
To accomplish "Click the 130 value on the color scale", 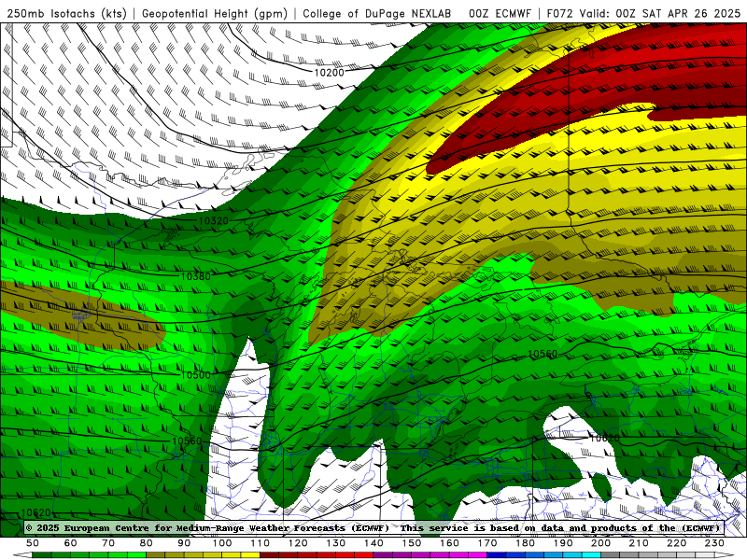I will pyautogui.click(x=336, y=543).
